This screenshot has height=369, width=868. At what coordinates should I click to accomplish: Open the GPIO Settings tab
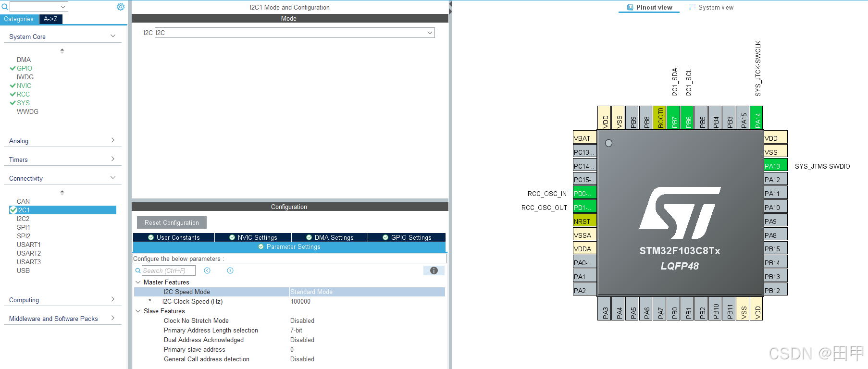[x=407, y=237]
